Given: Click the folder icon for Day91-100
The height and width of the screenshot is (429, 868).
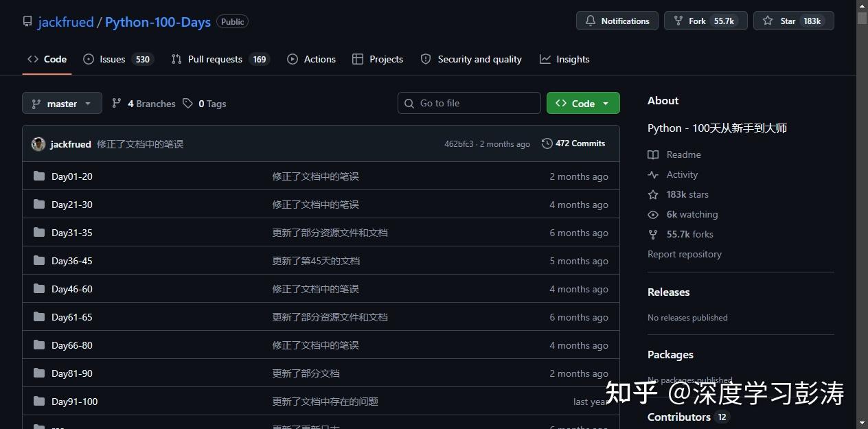Looking at the screenshot, I should 39,402.
